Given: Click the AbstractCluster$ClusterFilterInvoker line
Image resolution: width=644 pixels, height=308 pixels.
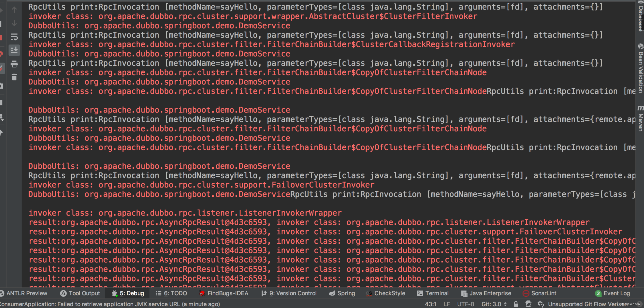Looking at the screenshot, I should coord(253,16).
